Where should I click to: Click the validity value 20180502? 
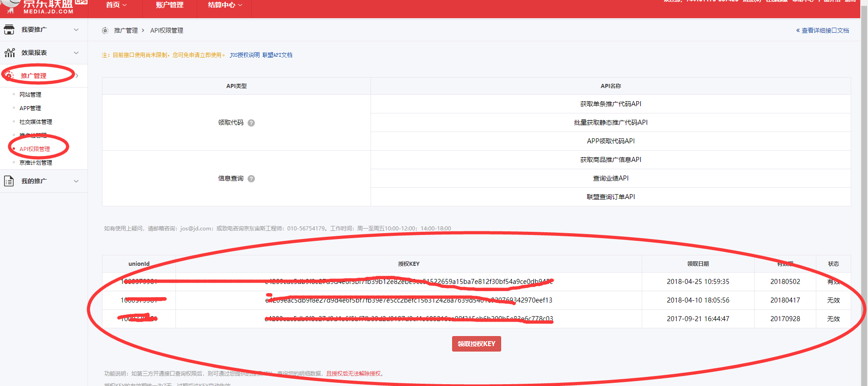coord(785,282)
